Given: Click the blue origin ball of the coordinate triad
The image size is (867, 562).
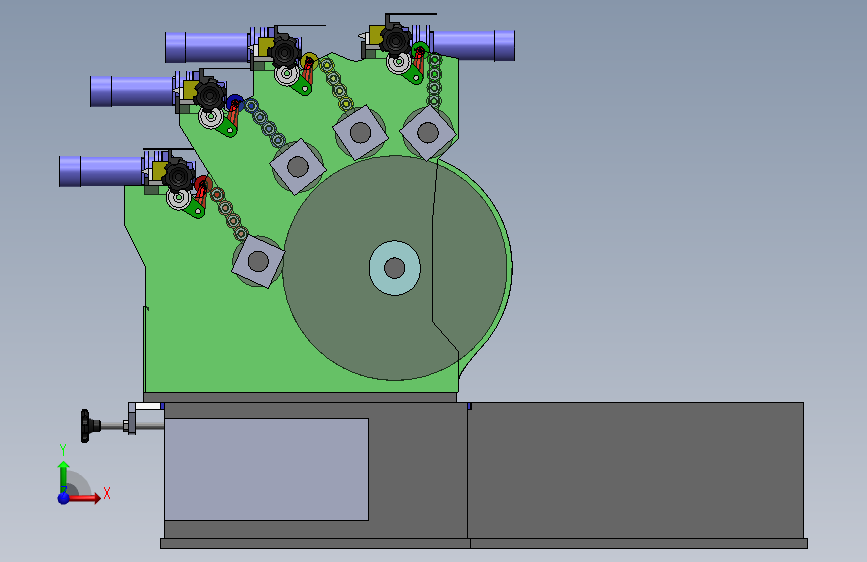Looking at the screenshot, I should tap(64, 498).
